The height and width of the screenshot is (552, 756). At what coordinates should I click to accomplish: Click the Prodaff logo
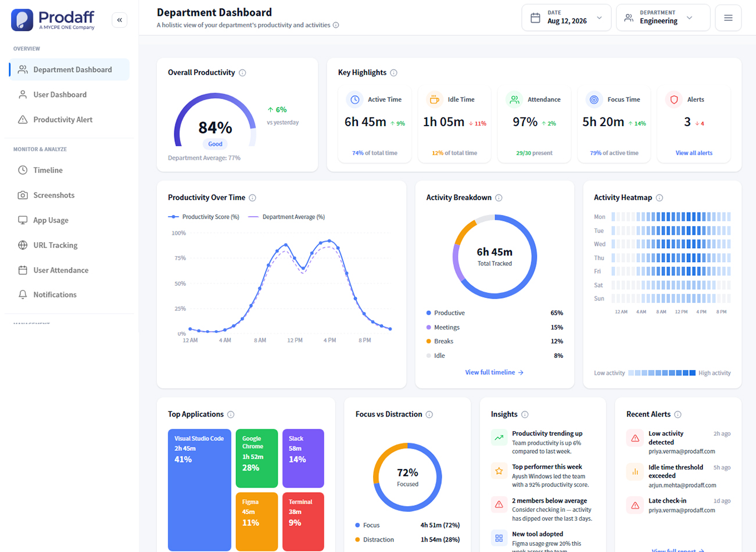click(53, 20)
